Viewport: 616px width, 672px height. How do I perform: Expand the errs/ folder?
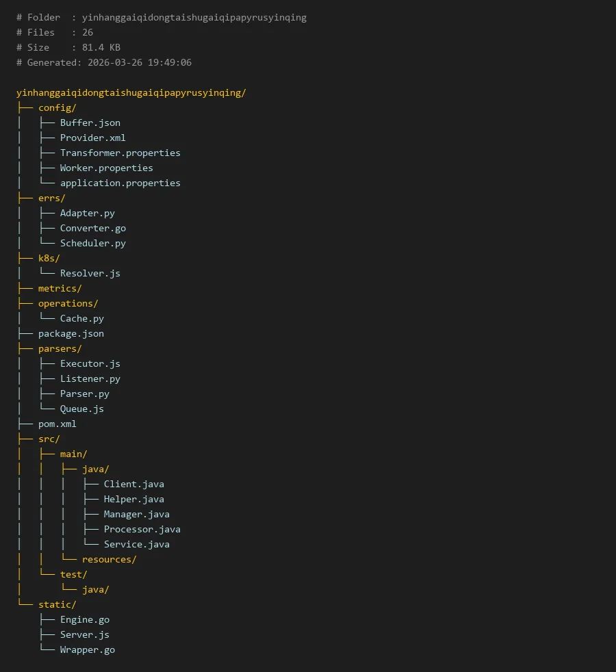pyautogui.click(x=51, y=198)
